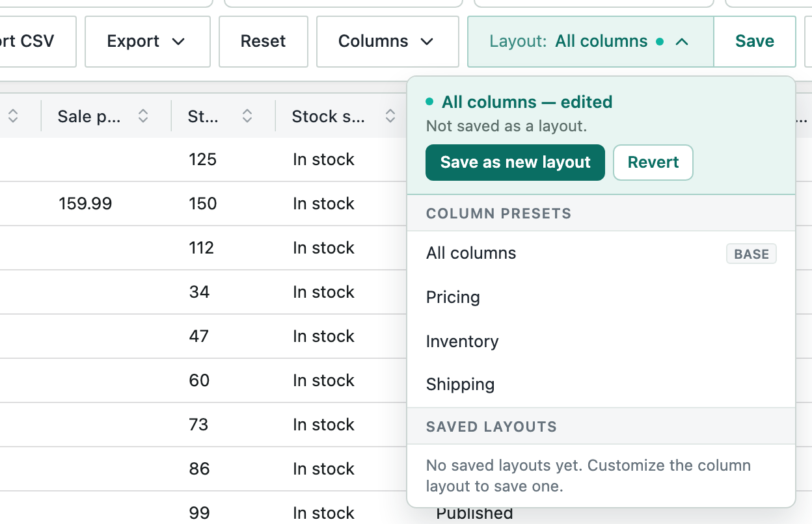This screenshot has width=812, height=524.
Task: Click the Stock s… column header label
Action: (x=329, y=116)
